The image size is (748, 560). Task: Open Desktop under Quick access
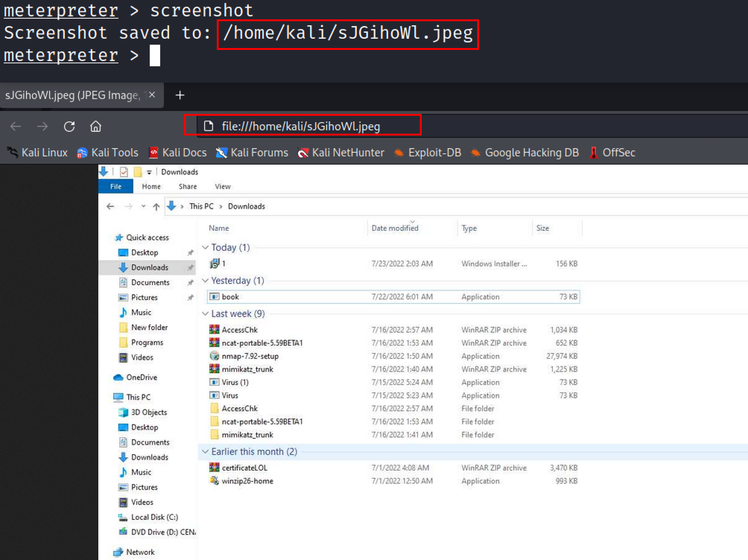tap(145, 252)
